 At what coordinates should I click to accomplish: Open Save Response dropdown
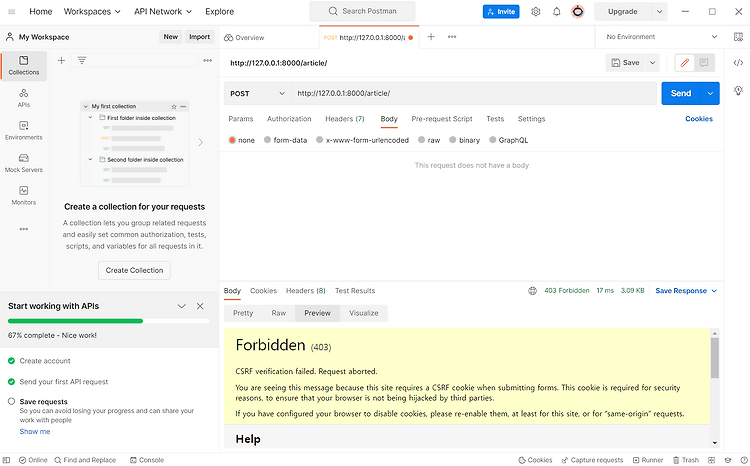coord(686,291)
